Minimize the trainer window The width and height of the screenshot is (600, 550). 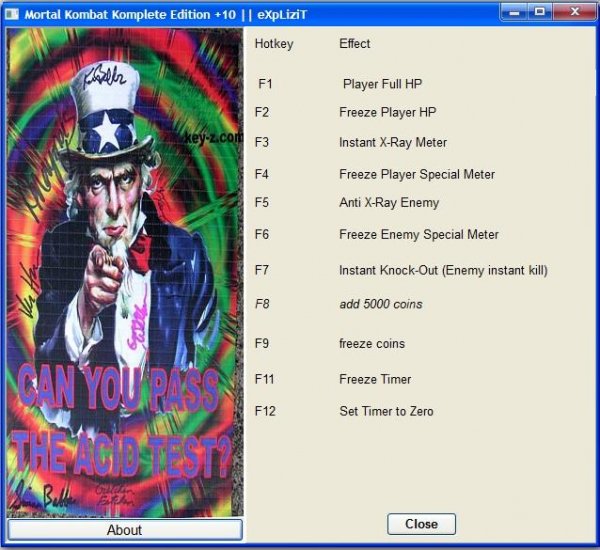tap(515, 12)
